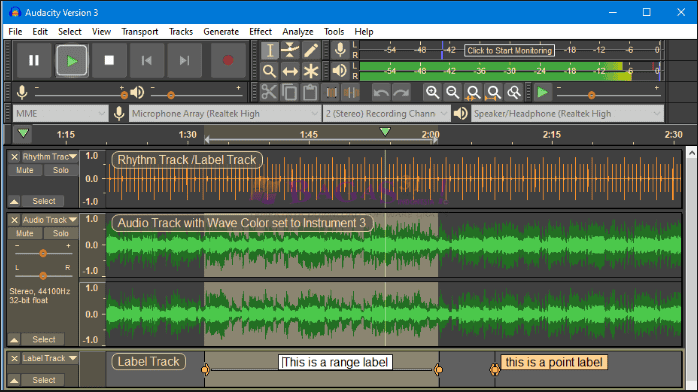Image resolution: width=698 pixels, height=392 pixels.
Task: Collapse the Label Track with its up arrow
Action: (x=14, y=380)
